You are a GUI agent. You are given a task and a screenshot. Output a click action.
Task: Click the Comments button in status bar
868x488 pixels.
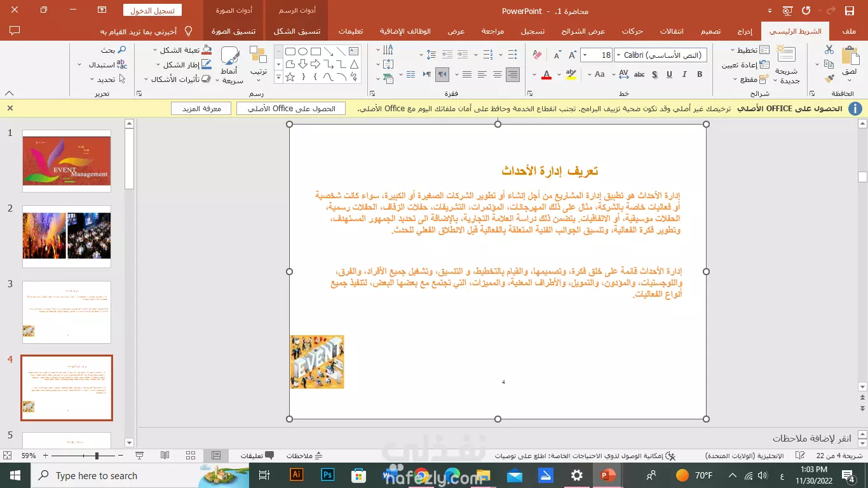[x=257, y=456]
